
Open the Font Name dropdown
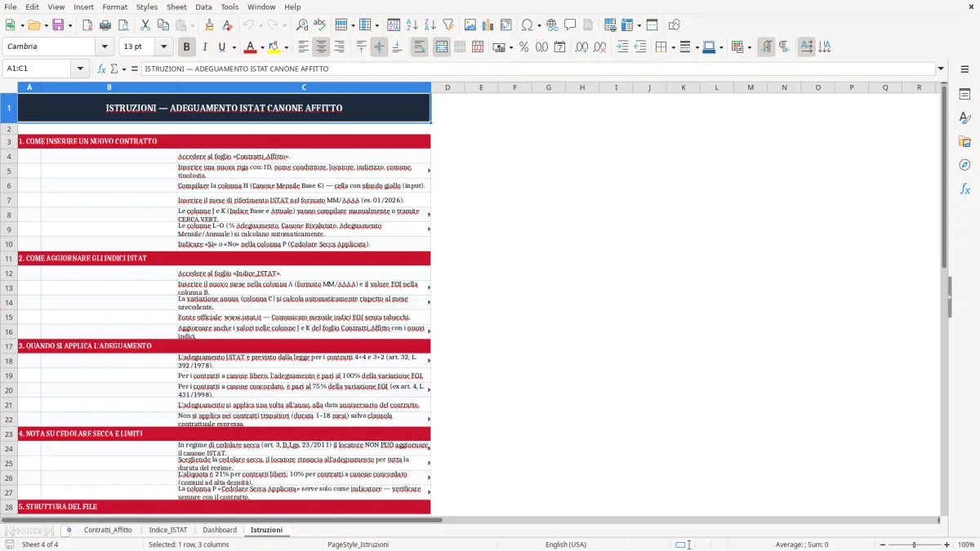coord(106,47)
